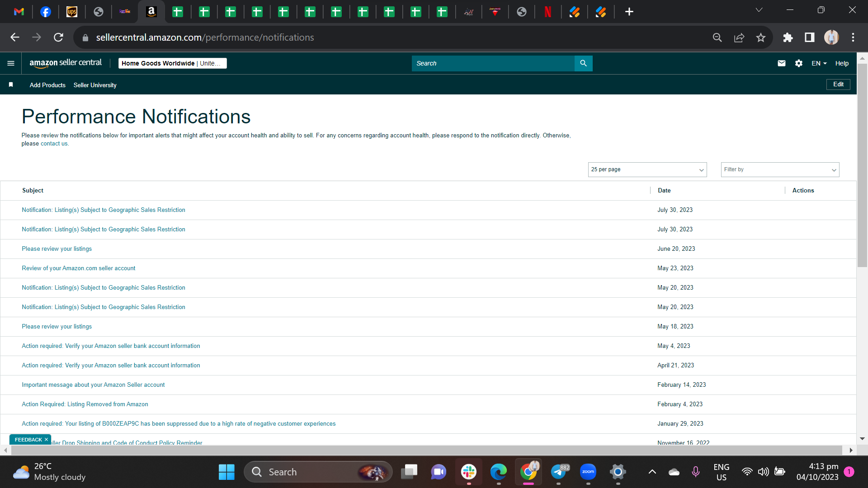Open the Filter by dropdown
The width and height of the screenshot is (868, 488).
780,169
